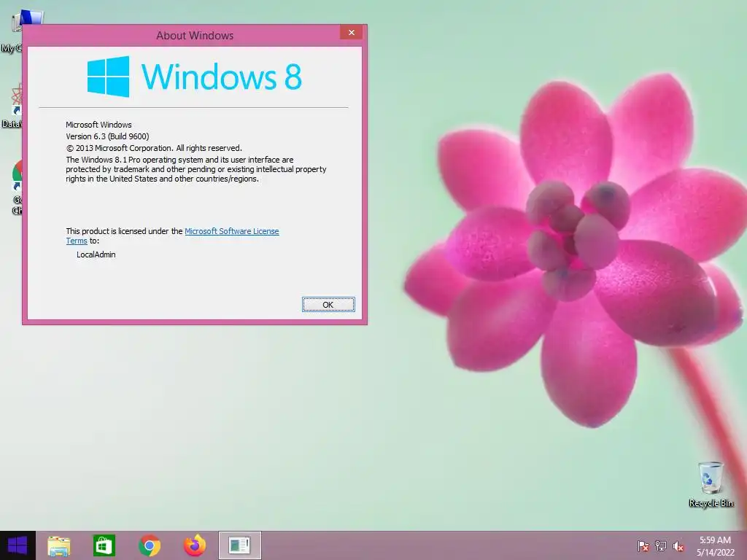Image resolution: width=747 pixels, height=560 pixels.
Task: Click the "© 2013 Microsoft Corporation" line
Action: tap(154, 148)
